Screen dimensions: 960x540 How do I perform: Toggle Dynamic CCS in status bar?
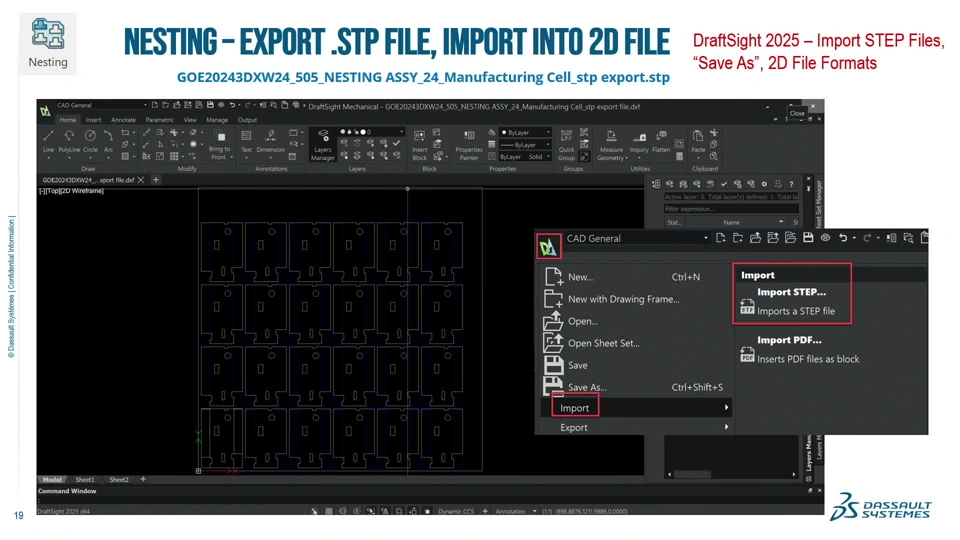coord(456,511)
